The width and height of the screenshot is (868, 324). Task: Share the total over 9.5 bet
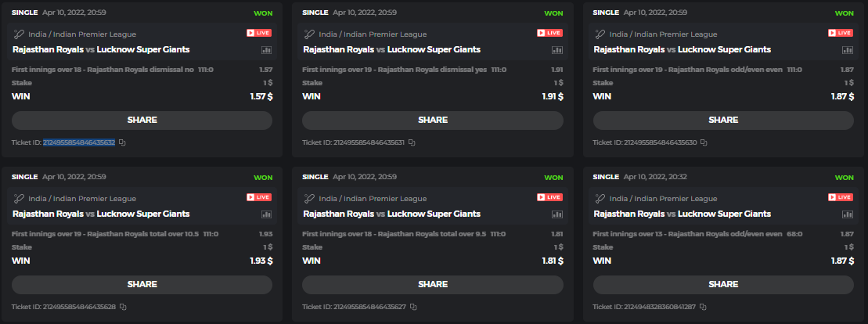pyautogui.click(x=432, y=285)
